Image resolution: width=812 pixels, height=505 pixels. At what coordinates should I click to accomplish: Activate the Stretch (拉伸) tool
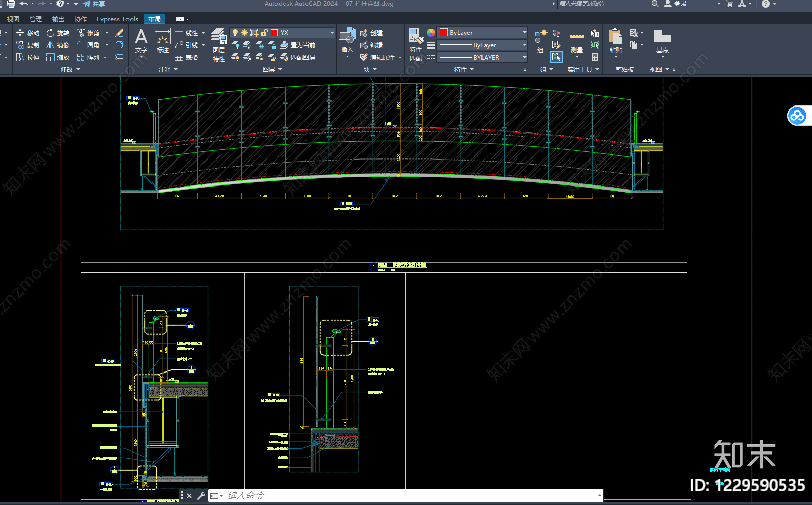click(28, 57)
